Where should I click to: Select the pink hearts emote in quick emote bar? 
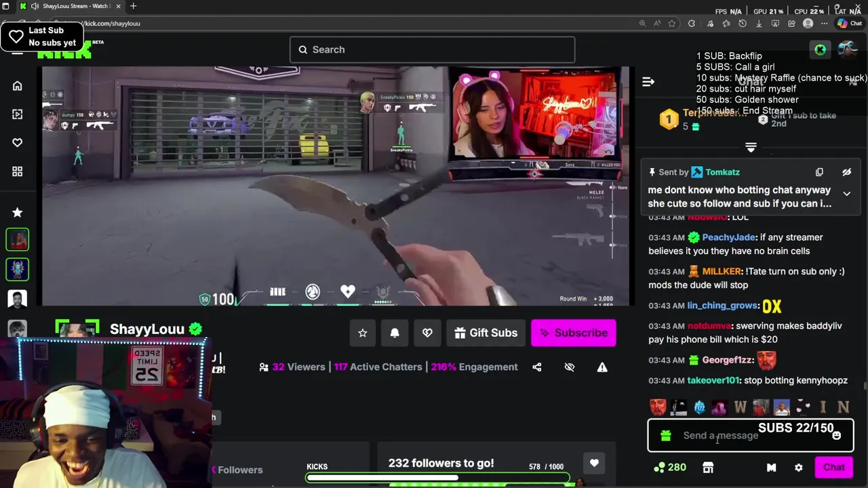(x=802, y=407)
